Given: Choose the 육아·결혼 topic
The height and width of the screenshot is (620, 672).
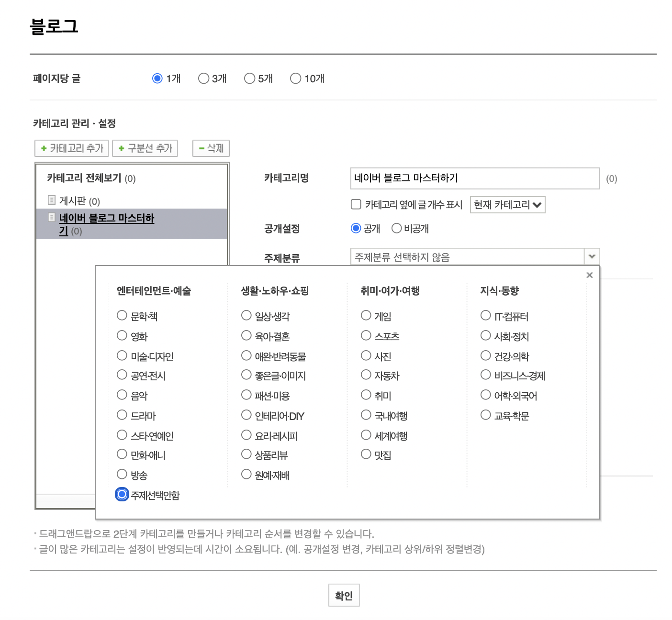Looking at the screenshot, I should tap(246, 335).
